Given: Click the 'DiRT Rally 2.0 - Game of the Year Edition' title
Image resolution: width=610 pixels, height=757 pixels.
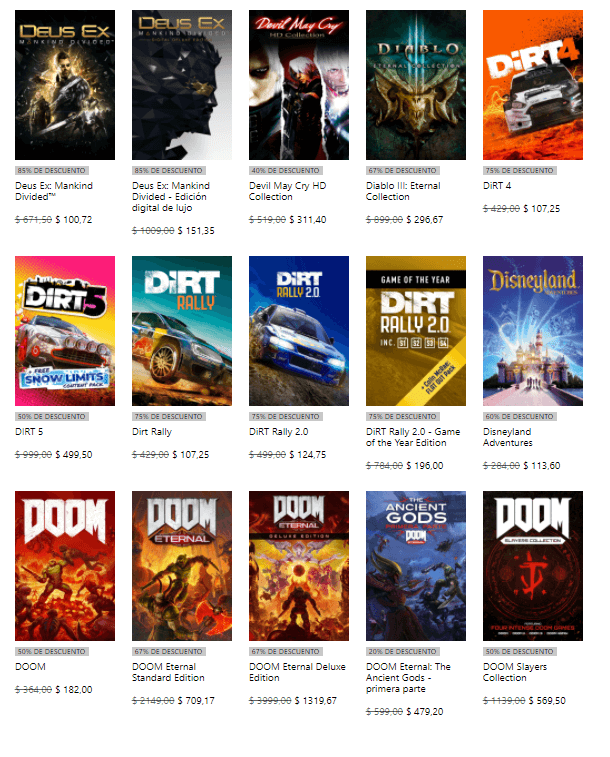Looking at the screenshot, I should [x=414, y=437].
